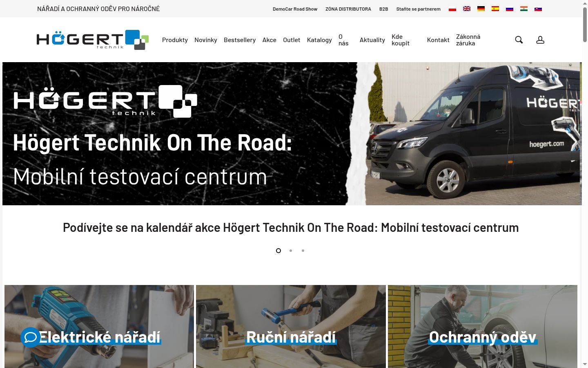Viewport: 588px width, 368px height.
Task: Select the first slider pagination dot
Action: pyautogui.click(x=278, y=251)
